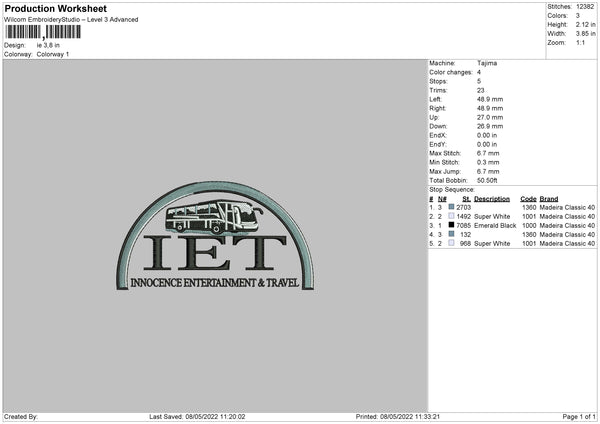The height and width of the screenshot is (424, 600).
Task: Click the blue-gray swatch in stop row 4
Action: [x=451, y=234]
